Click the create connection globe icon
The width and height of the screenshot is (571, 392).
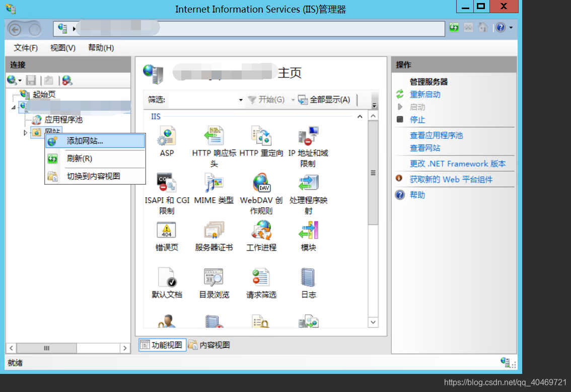pyautogui.click(x=12, y=80)
